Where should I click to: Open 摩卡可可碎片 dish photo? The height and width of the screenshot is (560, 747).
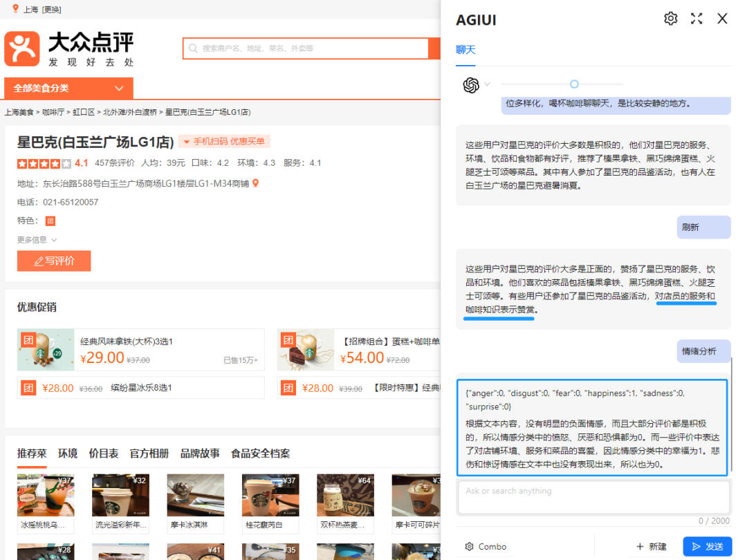pos(416,495)
